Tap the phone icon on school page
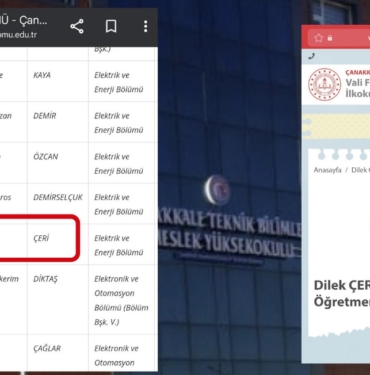370x375 pixels. (x=311, y=56)
